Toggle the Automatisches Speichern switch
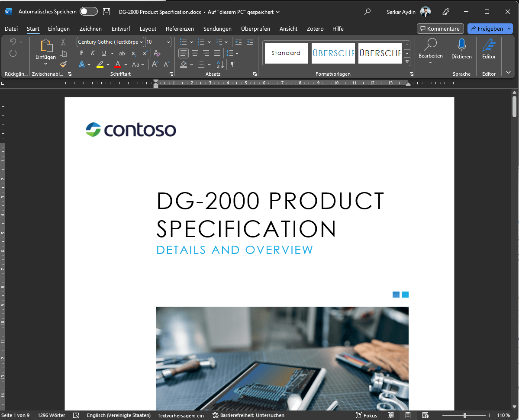The width and height of the screenshot is (519, 420). pos(89,12)
